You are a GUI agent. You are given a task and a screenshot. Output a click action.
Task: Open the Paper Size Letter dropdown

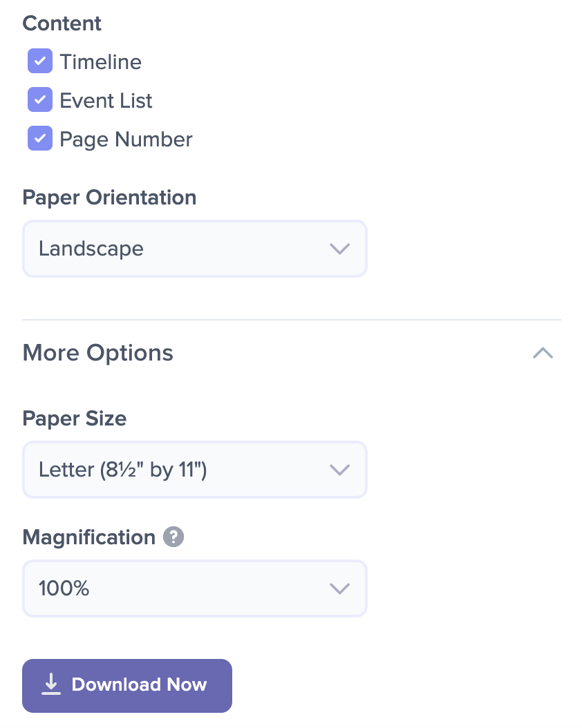point(195,470)
